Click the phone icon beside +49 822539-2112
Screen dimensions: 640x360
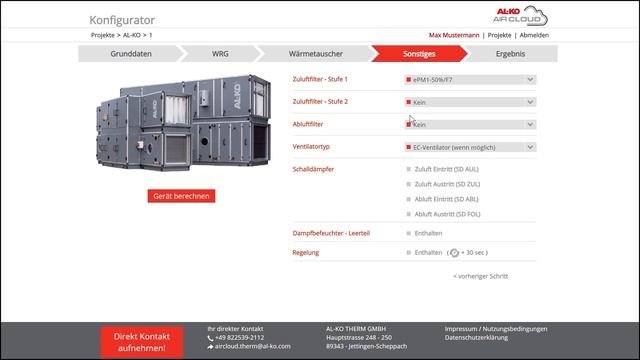(x=210, y=338)
